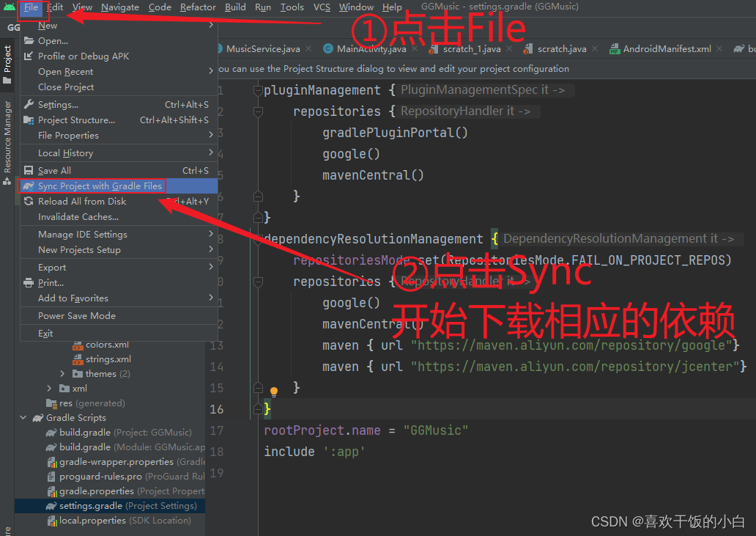This screenshot has height=536, width=756.
Task: Click the sync icon beside Sync Project with Gradle Files
Action: [26, 186]
